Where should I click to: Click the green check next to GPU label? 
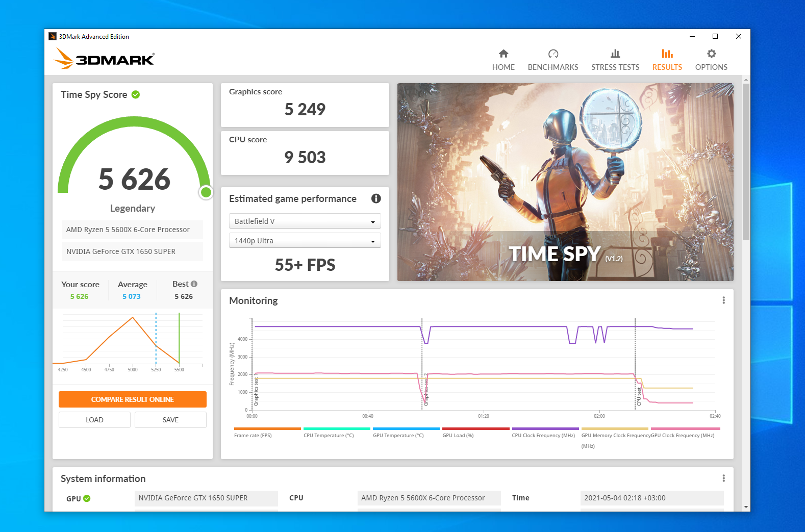[87, 498]
